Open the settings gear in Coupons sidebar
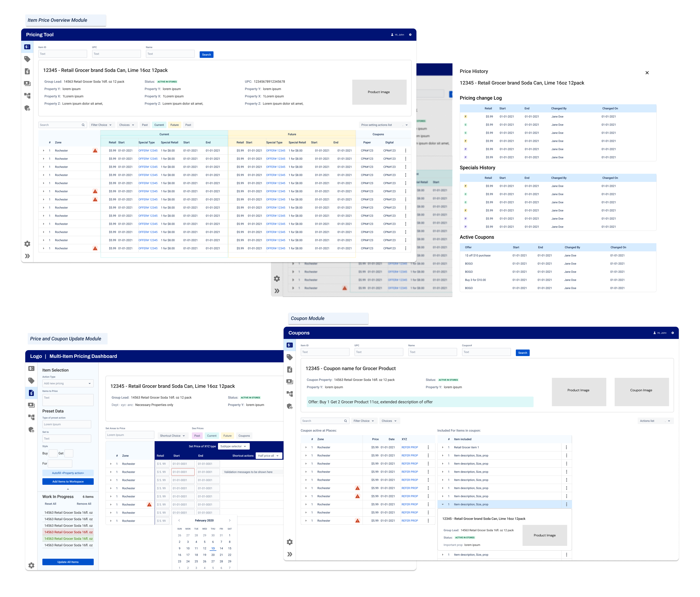The width and height of the screenshot is (700, 597). 289,542
